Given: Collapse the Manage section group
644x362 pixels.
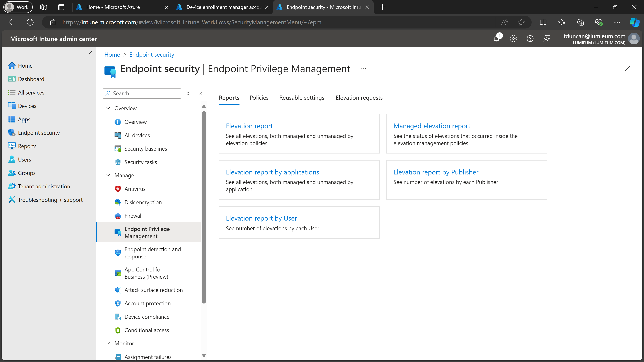Looking at the screenshot, I should (108, 175).
